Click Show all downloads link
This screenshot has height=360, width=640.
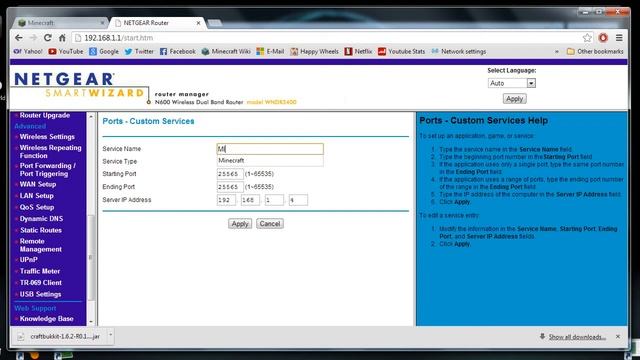(577, 337)
